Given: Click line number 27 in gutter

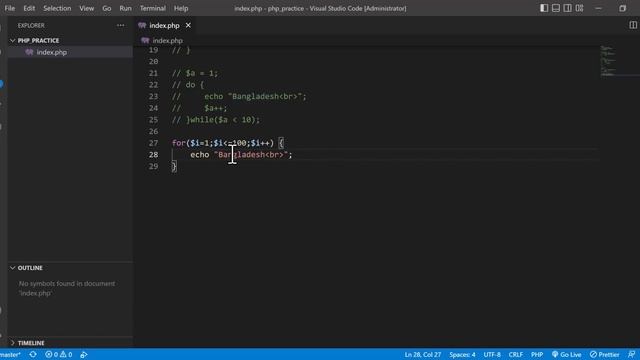Looking at the screenshot, I should point(153,143).
